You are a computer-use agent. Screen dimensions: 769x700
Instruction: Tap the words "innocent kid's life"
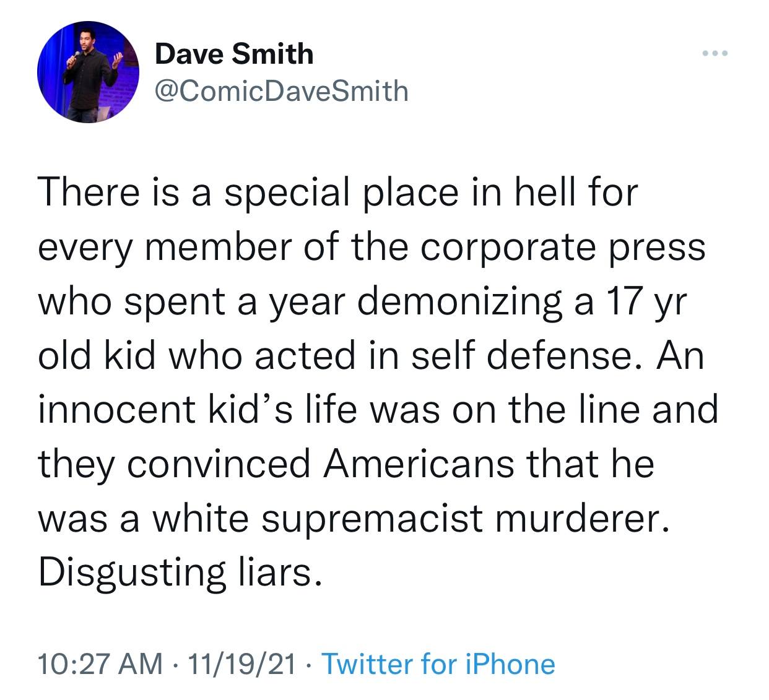[x=198, y=409]
